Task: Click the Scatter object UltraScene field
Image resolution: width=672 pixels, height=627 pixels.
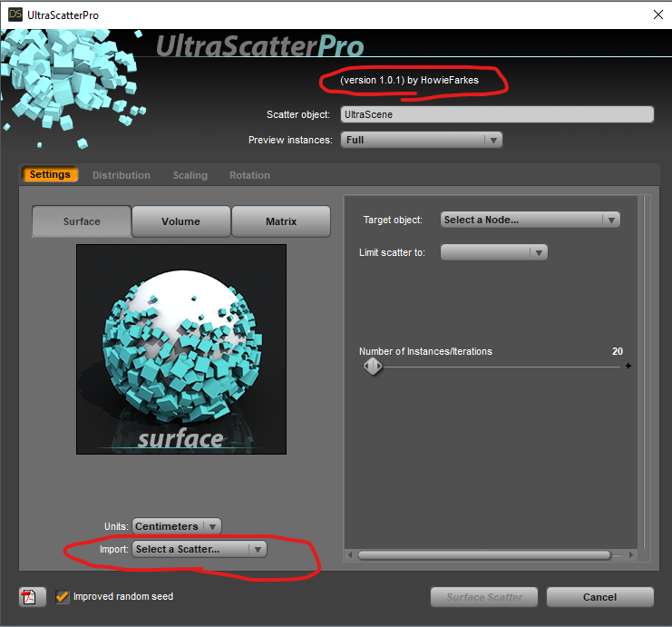Action: click(497, 114)
